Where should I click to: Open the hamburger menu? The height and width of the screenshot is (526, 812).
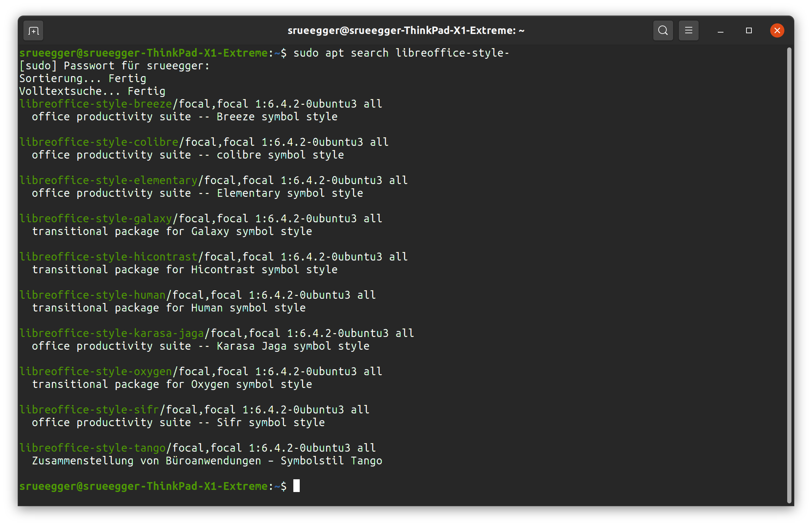tap(688, 31)
